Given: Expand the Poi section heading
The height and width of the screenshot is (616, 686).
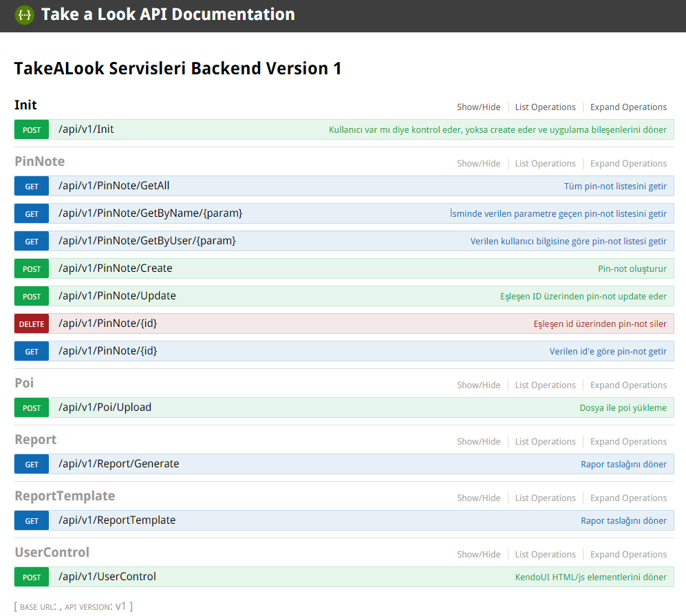Looking at the screenshot, I should tap(24, 383).
